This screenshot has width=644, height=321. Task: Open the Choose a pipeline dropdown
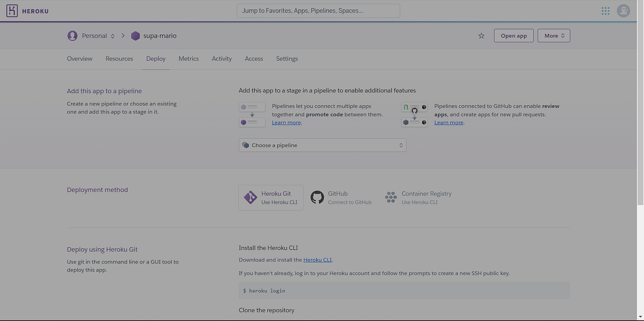(x=322, y=145)
